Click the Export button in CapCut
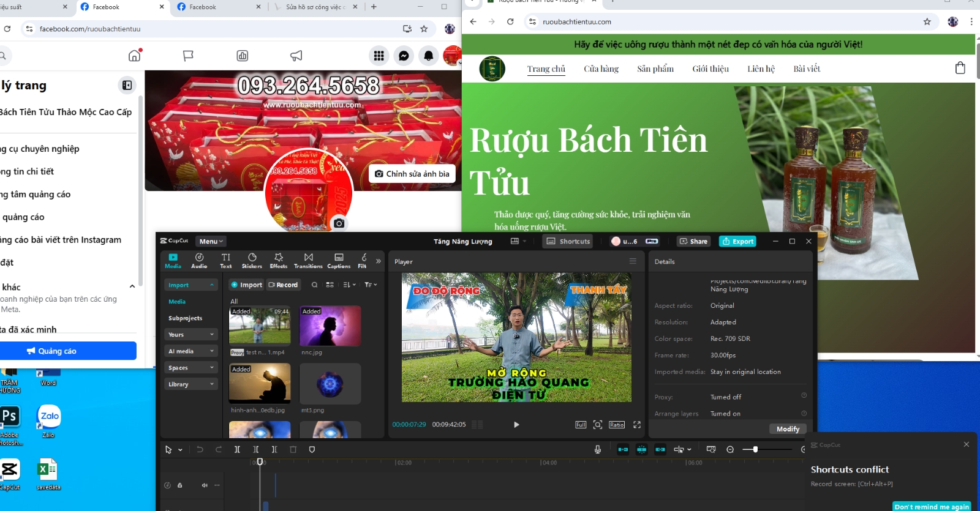Image resolution: width=980 pixels, height=511 pixels. [737, 241]
